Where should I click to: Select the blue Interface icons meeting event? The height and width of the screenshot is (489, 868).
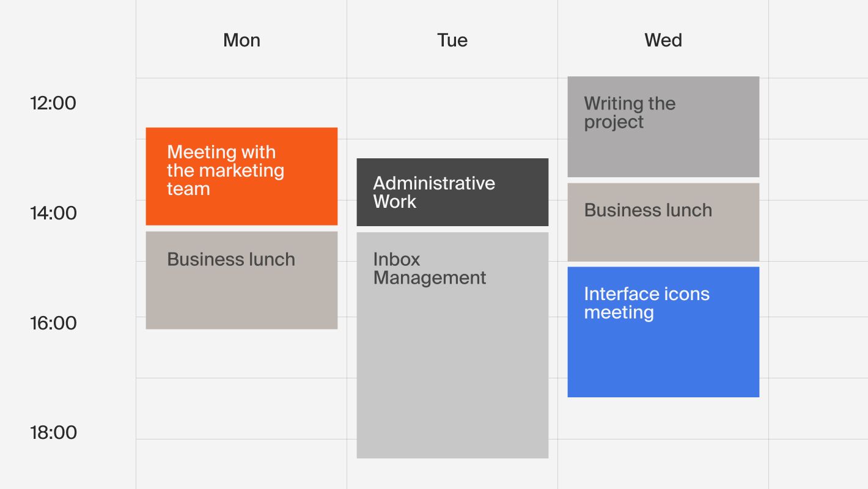click(663, 332)
